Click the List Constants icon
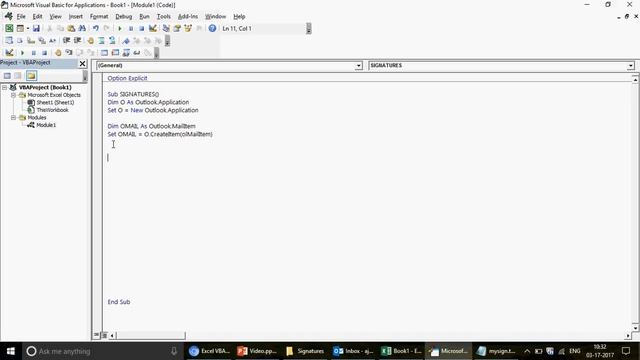The image size is (640, 360). 20,40
